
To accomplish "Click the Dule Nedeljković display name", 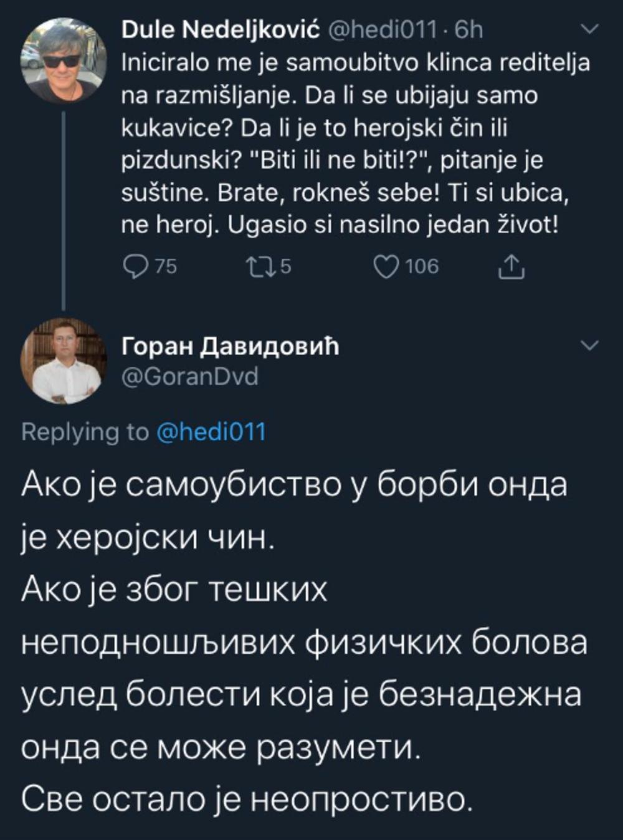I will click(221, 29).
